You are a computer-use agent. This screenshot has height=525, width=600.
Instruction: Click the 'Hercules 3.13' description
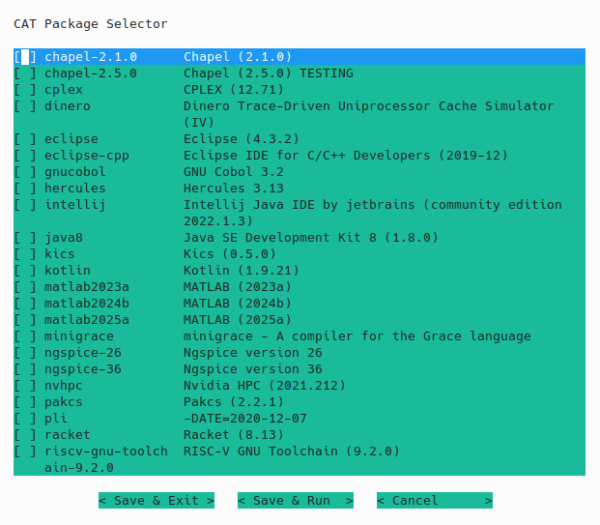[x=233, y=188]
